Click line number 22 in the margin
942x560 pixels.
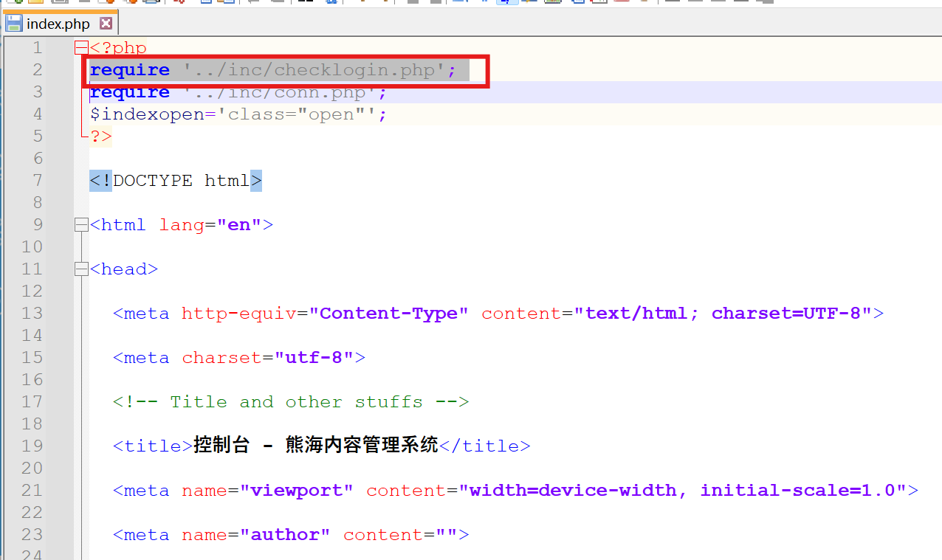(x=32, y=513)
